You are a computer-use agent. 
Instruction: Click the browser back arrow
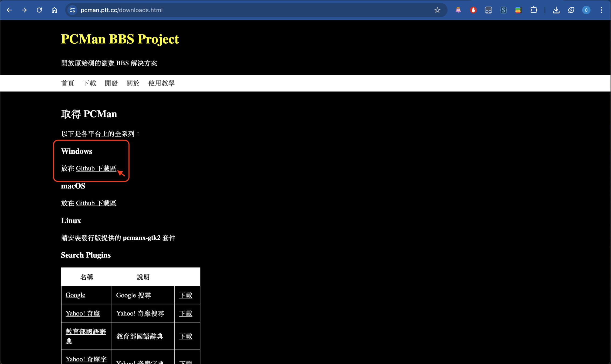point(9,10)
